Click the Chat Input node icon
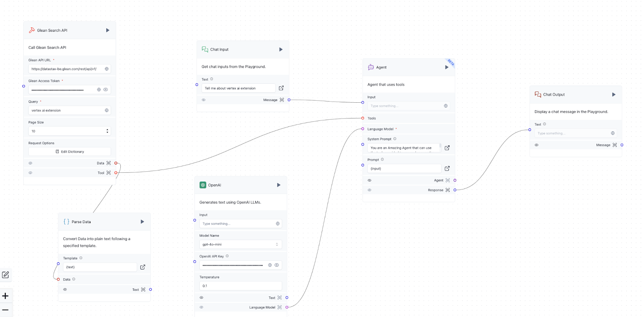 205,49
